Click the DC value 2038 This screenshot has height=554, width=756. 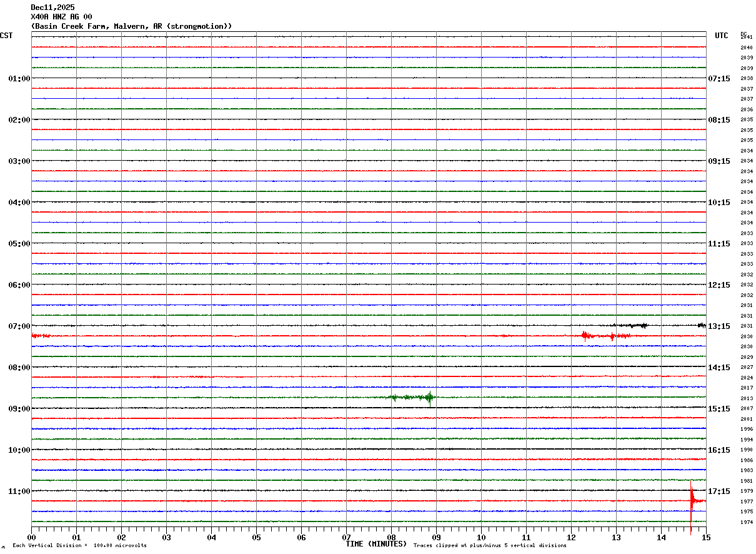point(746,79)
